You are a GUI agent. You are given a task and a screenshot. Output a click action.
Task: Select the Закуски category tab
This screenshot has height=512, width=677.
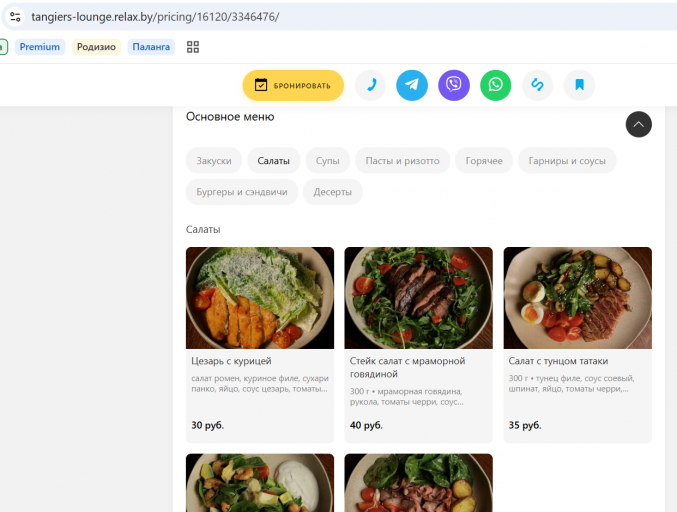point(214,161)
